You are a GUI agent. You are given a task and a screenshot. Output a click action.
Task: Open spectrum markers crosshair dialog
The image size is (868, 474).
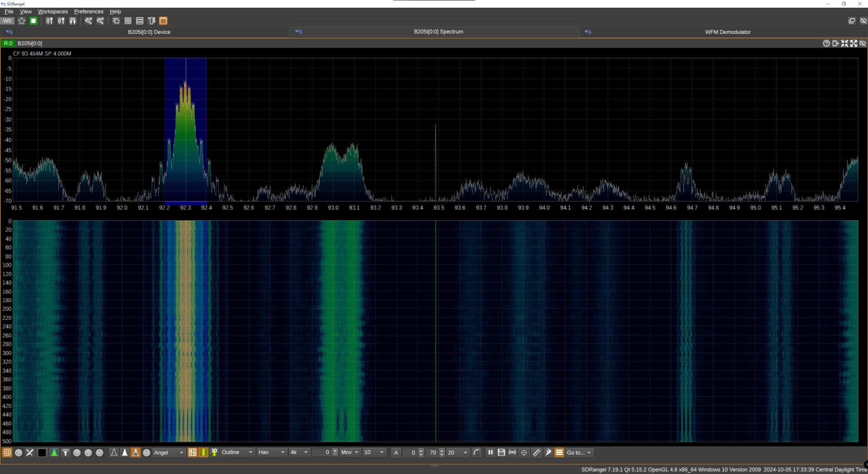pyautogui.click(x=524, y=452)
